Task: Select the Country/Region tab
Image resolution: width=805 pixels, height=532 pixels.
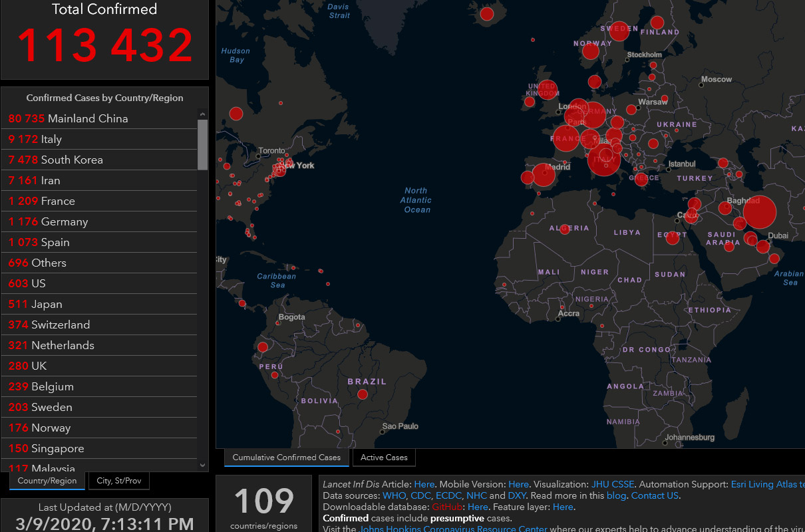Action: tap(47, 481)
